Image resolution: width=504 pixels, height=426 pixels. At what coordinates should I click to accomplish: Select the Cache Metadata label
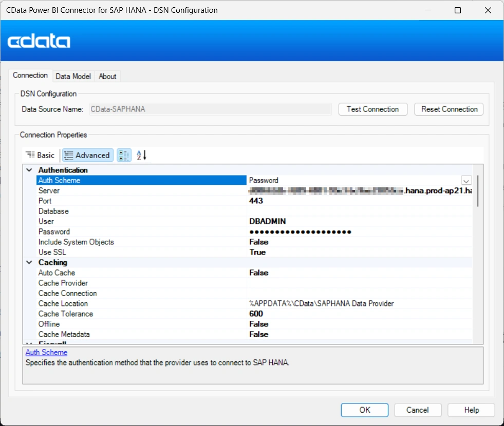[64, 335]
